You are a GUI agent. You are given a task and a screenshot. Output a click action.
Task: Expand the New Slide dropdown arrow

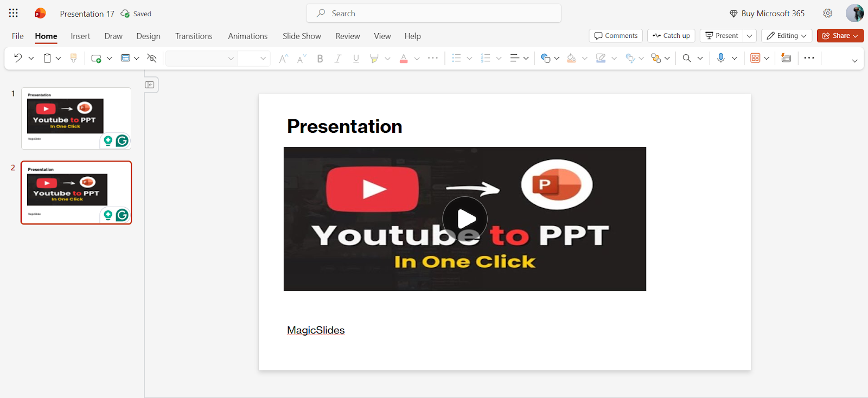tap(109, 58)
